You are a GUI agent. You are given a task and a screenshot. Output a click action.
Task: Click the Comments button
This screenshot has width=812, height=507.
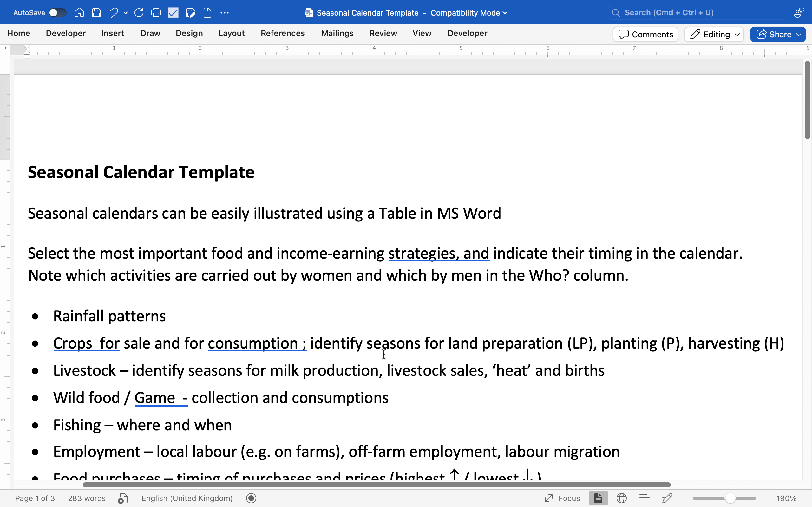pyautogui.click(x=645, y=34)
